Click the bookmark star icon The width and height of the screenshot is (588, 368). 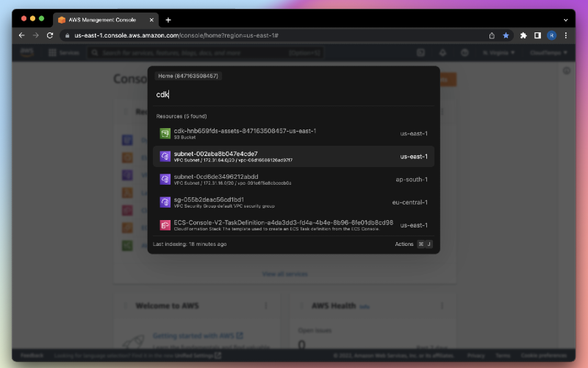(506, 35)
